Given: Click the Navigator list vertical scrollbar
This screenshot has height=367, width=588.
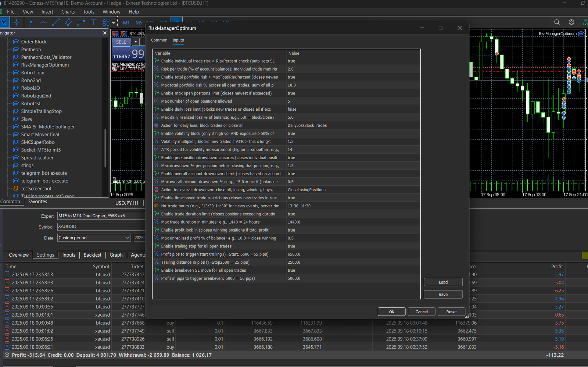Looking at the screenshot, I should 105,147.
